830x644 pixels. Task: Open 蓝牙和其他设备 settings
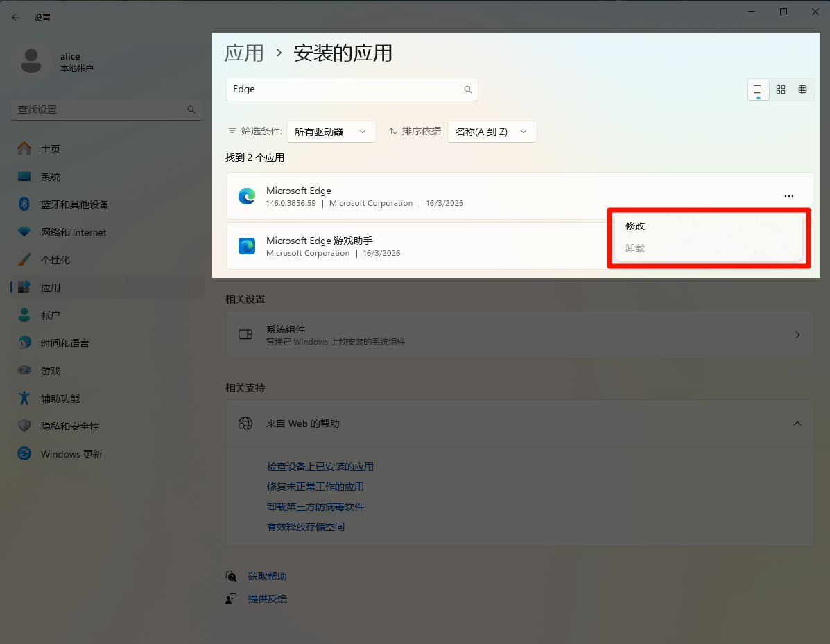107,204
